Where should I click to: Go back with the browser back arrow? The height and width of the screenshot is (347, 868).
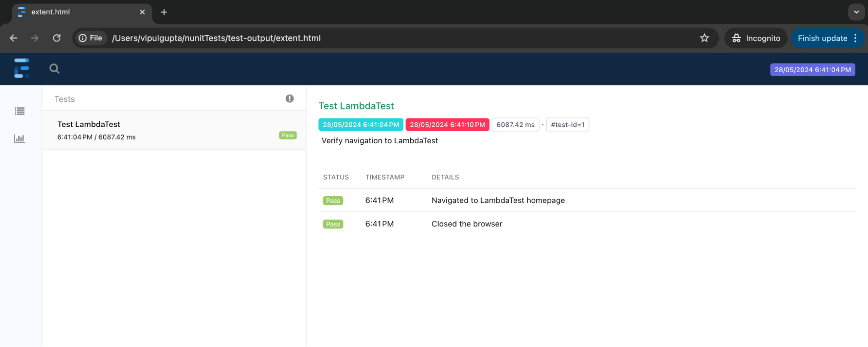(x=13, y=38)
